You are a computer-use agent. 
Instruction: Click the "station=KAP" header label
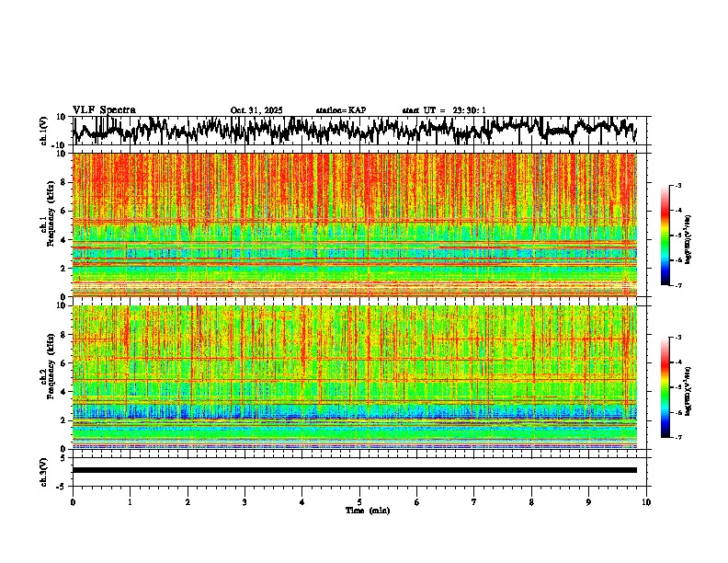341,110
